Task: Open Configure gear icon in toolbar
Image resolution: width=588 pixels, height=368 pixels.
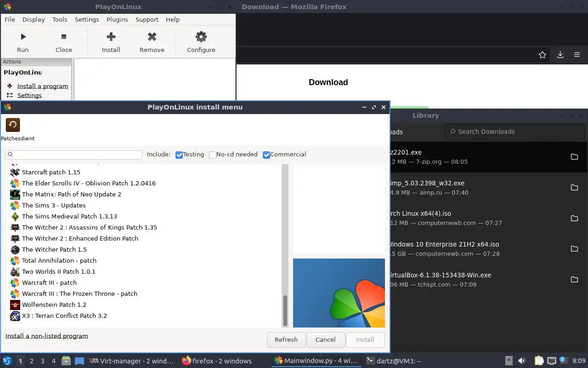Action: (201, 37)
